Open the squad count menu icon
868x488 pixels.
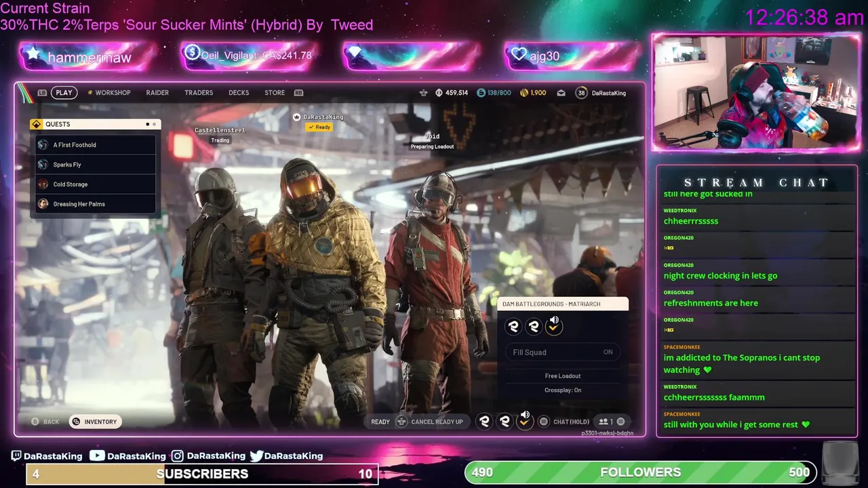coord(611,422)
